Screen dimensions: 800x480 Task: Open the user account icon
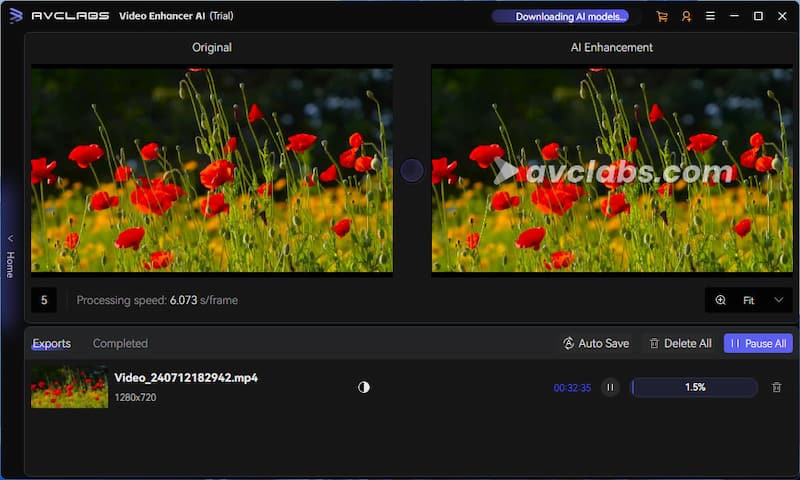[686, 16]
